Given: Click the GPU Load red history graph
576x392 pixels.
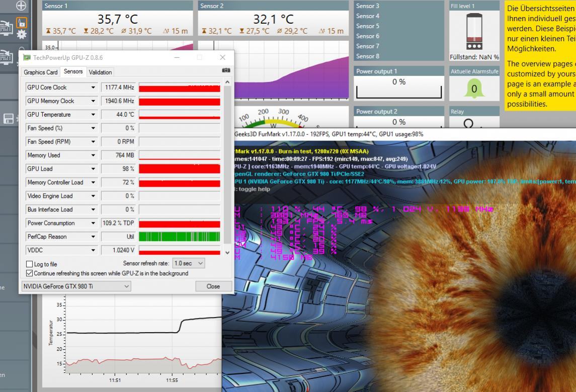Looking at the screenshot, I should coord(180,169).
